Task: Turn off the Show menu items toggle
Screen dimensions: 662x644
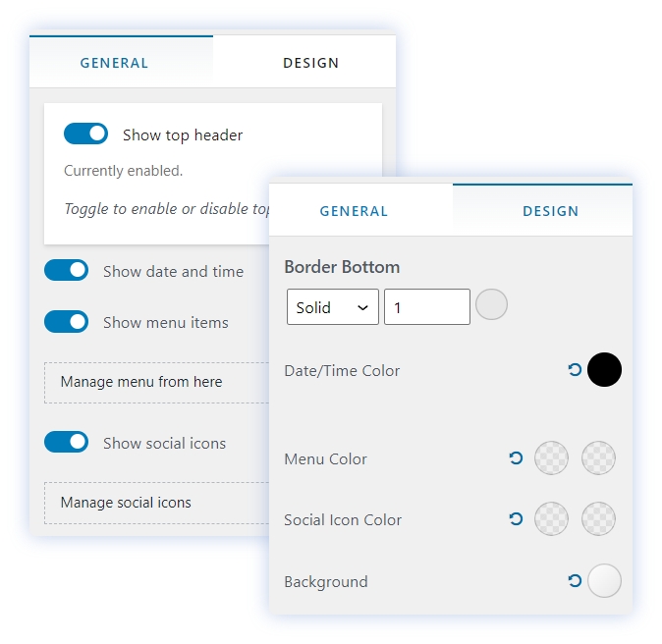Action: [x=66, y=322]
